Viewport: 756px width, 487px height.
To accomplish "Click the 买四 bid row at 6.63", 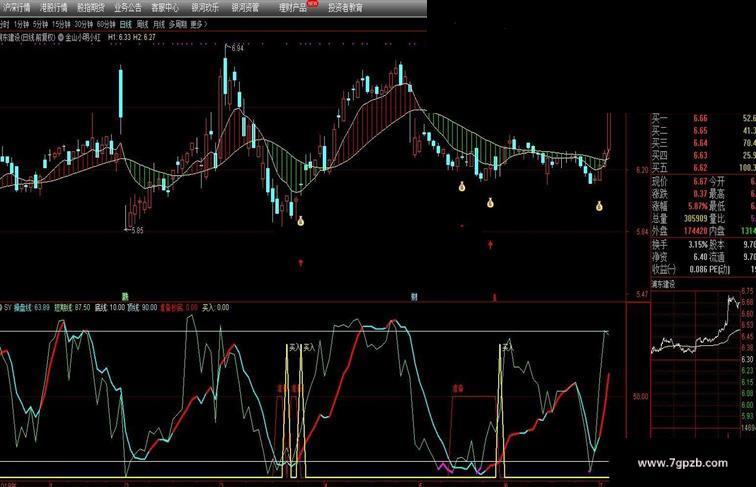I will click(x=703, y=155).
